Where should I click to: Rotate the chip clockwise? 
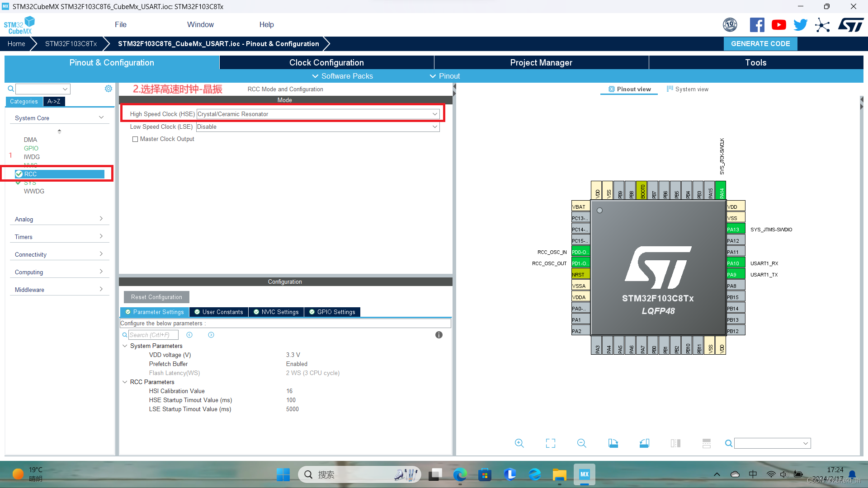pos(613,443)
